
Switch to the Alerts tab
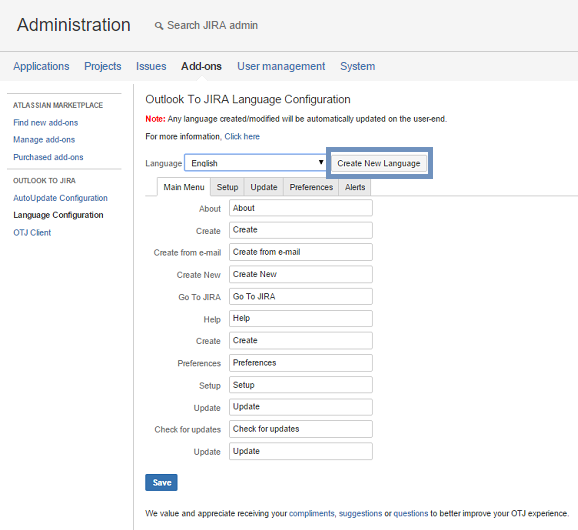(355, 187)
